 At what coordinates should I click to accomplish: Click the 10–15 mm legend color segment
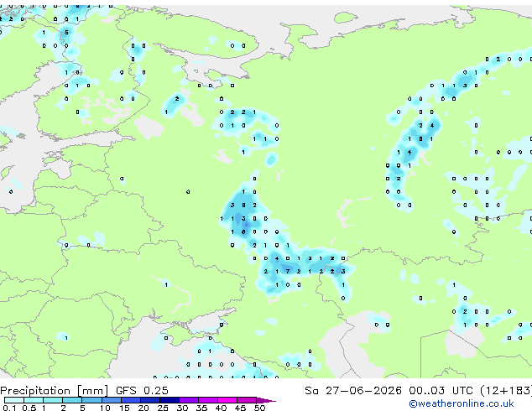111,400
